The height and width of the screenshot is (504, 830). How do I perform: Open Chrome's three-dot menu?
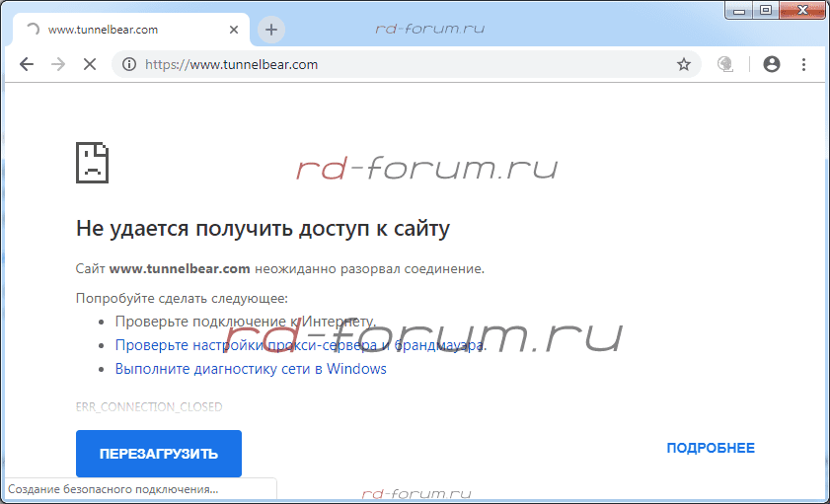[803, 64]
